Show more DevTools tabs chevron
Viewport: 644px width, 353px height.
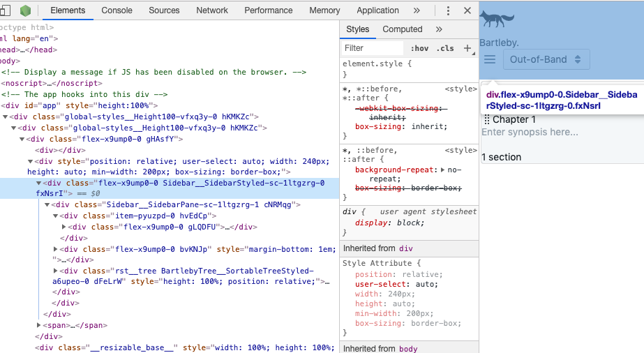417,10
